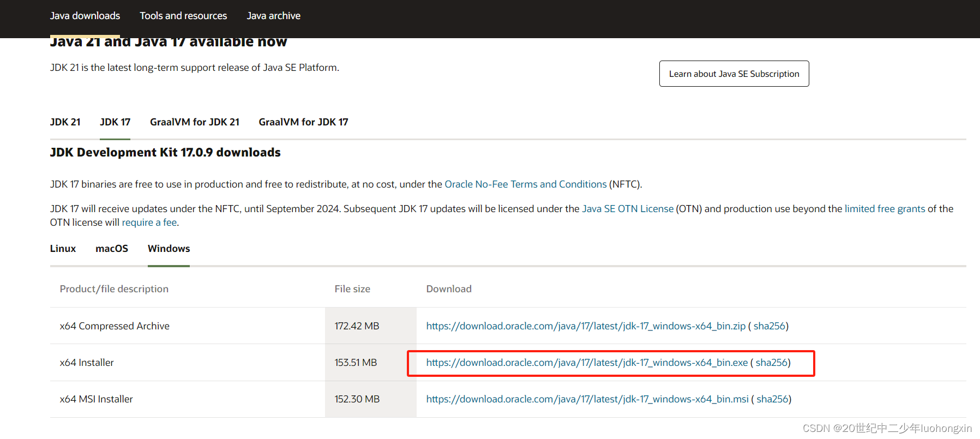This screenshot has height=439, width=980.
Task: Download the jdk-17 windows-x64 msi installer
Action: [587, 399]
